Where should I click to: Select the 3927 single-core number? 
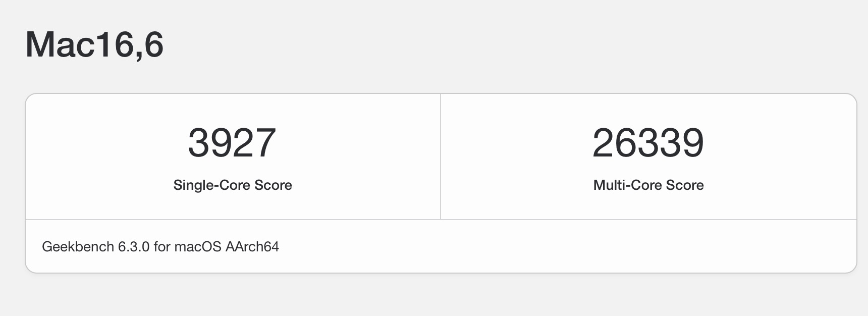click(232, 143)
